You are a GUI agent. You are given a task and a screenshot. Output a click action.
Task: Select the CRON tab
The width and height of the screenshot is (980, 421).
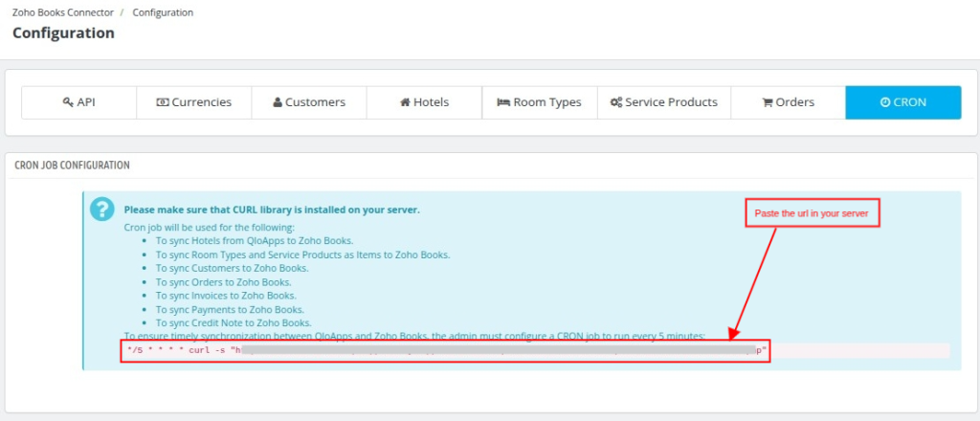pyautogui.click(x=903, y=102)
